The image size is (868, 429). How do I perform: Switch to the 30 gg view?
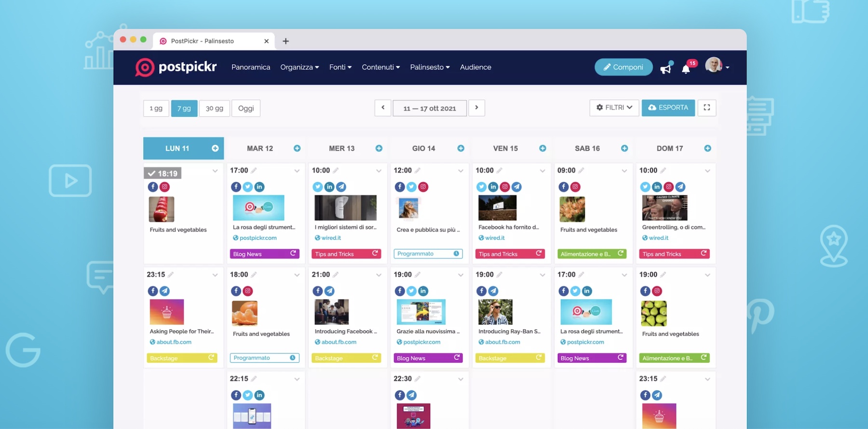coord(214,108)
